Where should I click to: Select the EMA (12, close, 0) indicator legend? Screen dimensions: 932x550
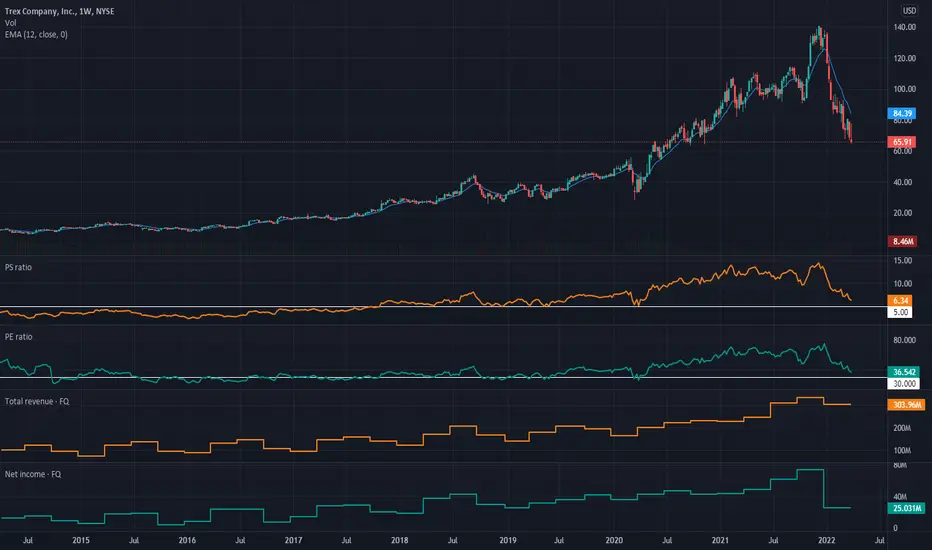coord(37,34)
